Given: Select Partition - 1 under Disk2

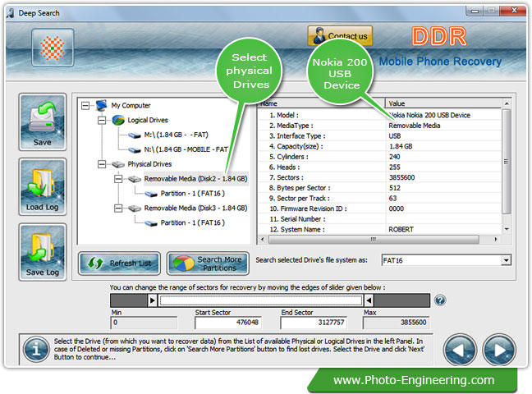Looking at the screenshot, I should 193,194.
